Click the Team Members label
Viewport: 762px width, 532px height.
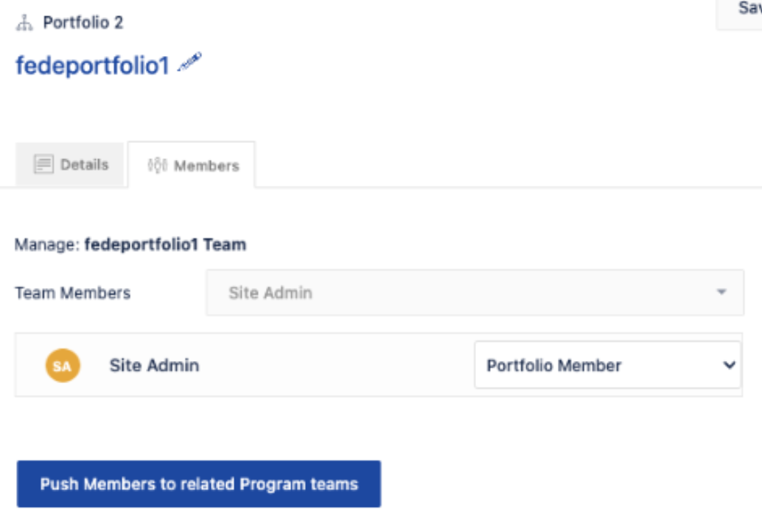(72, 293)
